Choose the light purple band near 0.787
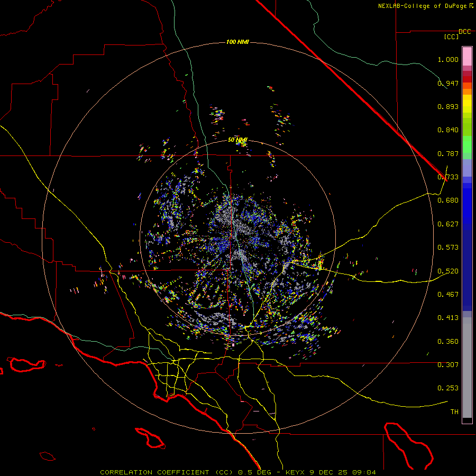Screen dimensions: 476x476 click(467, 168)
